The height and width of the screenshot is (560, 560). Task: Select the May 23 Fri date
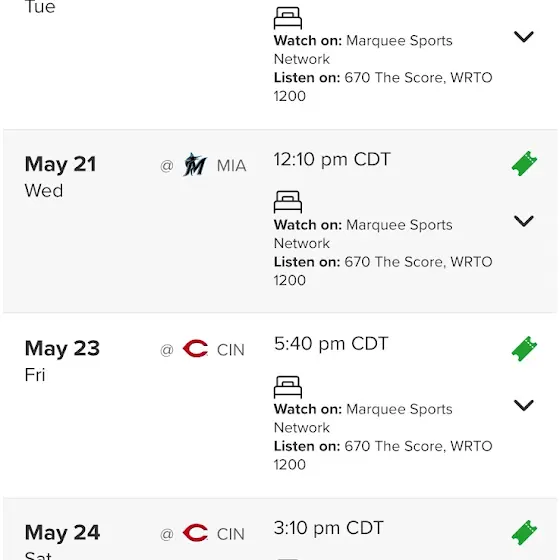(62, 361)
